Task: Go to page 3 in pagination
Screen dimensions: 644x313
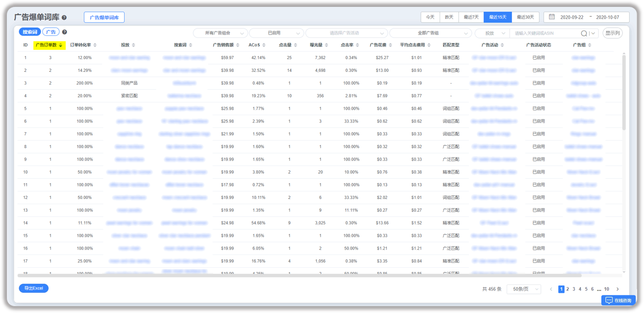Action: click(574, 289)
